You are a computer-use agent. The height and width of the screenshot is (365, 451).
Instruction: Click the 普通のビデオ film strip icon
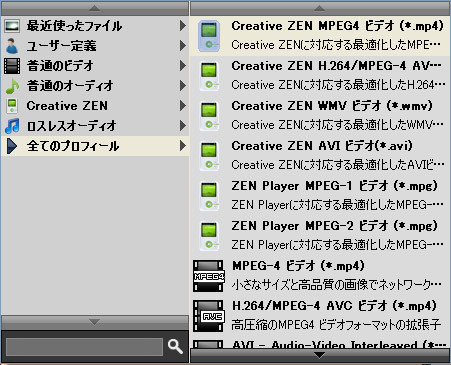coord(12,66)
